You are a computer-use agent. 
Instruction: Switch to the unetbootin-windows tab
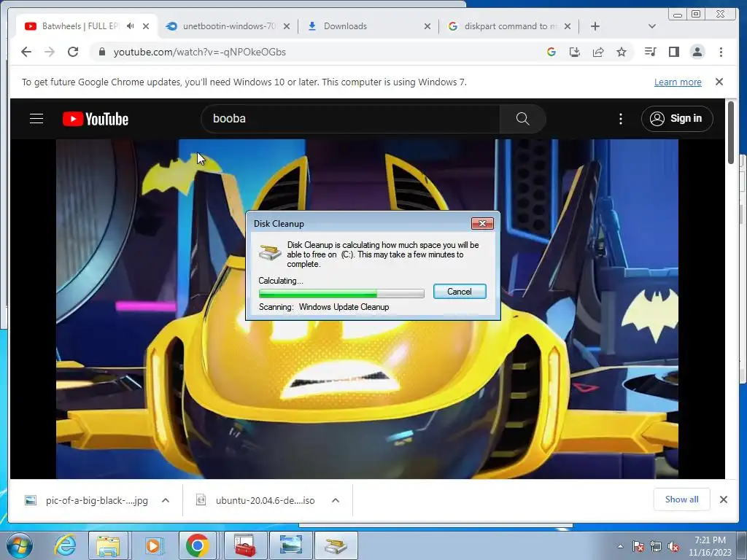(228, 26)
